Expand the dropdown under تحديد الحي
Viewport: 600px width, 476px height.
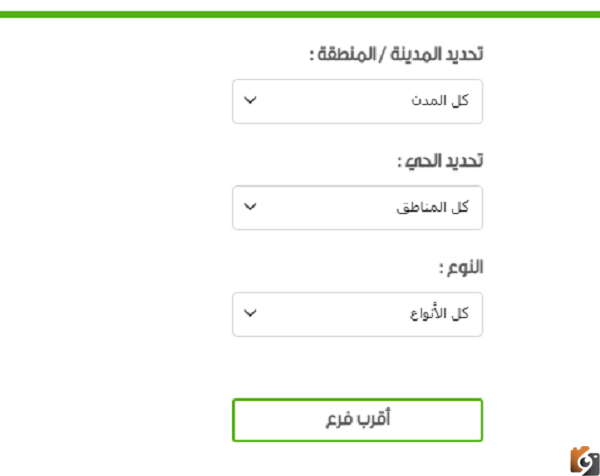coord(357,208)
